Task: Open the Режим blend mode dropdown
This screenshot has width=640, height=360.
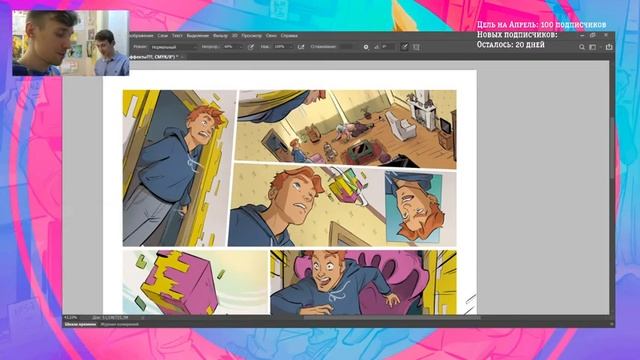Action: (x=174, y=47)
